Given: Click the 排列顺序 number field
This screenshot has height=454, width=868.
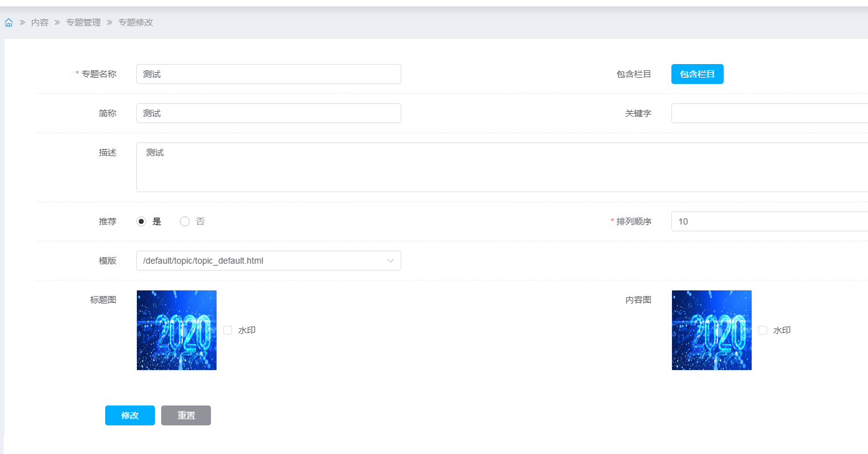Looking at the screenshot, I should 769,221.
